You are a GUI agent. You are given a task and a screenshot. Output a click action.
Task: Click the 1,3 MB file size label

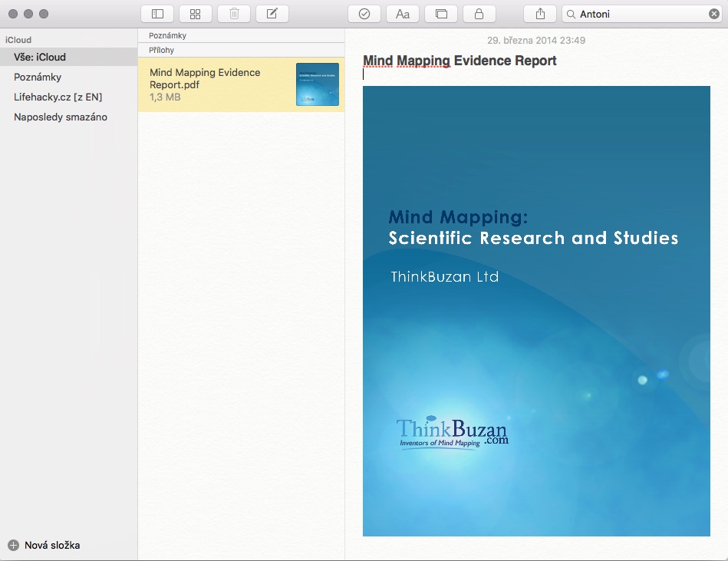click(x=165, y=97)
